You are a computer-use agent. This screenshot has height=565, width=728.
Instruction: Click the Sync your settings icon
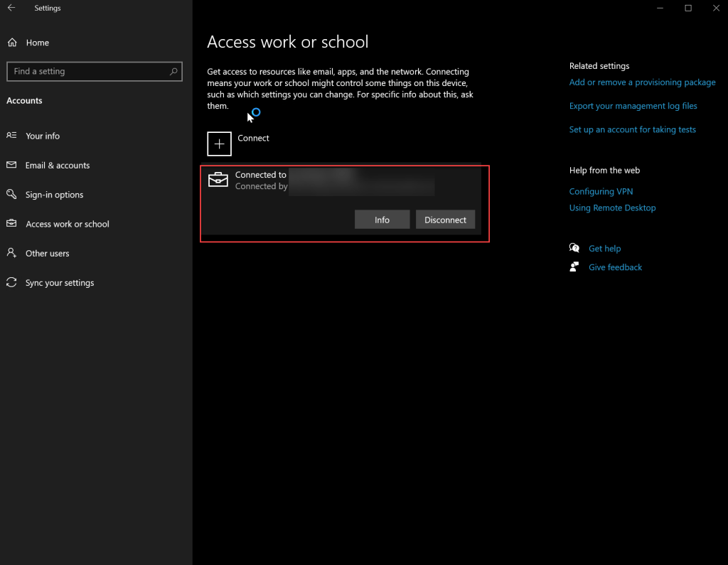point(11,283)
